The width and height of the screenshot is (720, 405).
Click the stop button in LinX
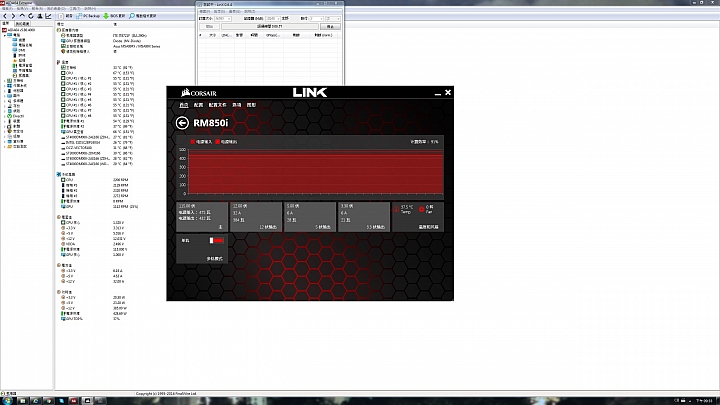coord(330,27)
